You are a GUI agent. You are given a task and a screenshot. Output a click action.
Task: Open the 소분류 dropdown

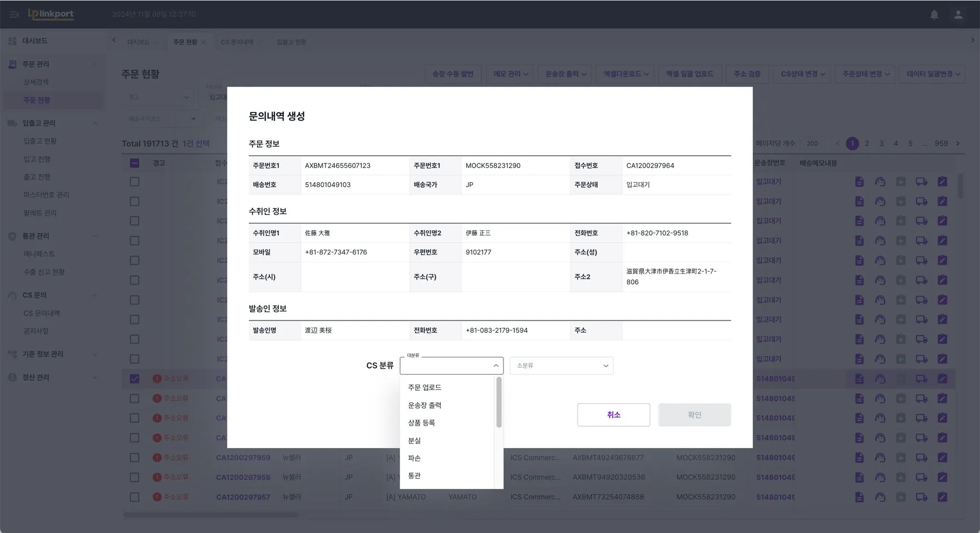[x=561, y=366]
